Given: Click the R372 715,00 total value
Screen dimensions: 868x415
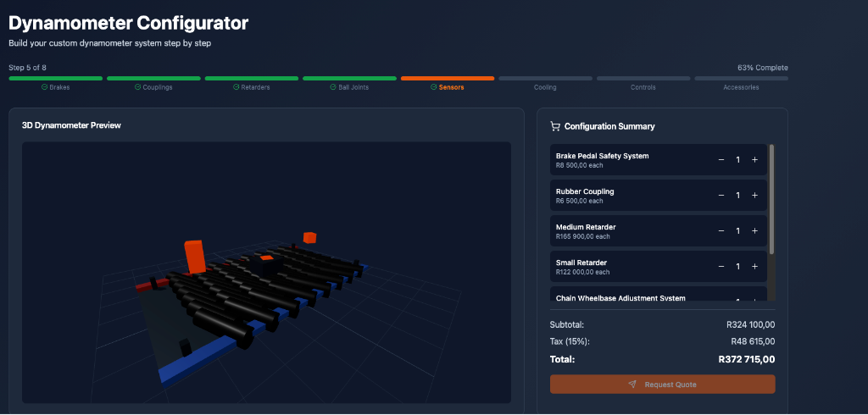Looking at the screenshot, I should 747,359.
